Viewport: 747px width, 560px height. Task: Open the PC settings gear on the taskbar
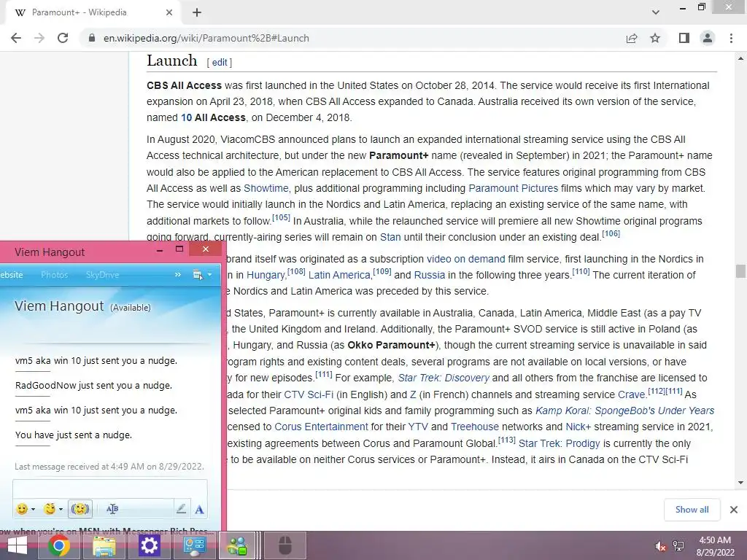(149, 545)
